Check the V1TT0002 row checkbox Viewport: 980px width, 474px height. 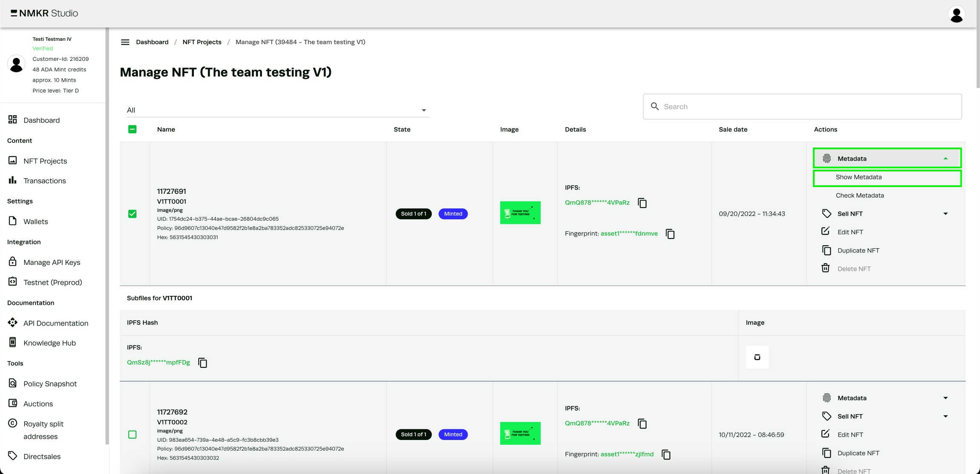[x=132, y=434]
